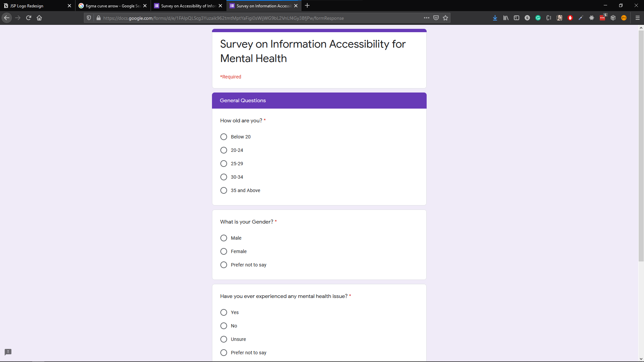The height and width of the screenshot is (362, 644).
Task: Open React developer tools extension
Action: pyautogui.click(x=592, y=18)
